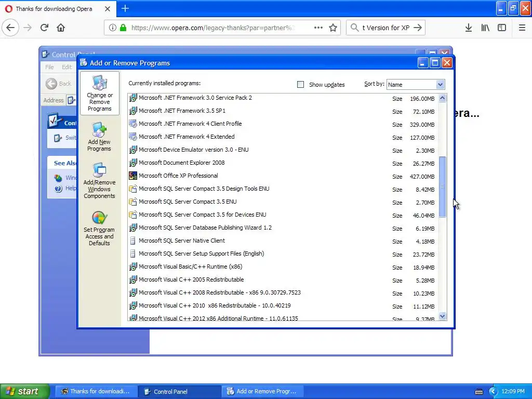Open Edit menu in Control Panel window

pos(66,67)
